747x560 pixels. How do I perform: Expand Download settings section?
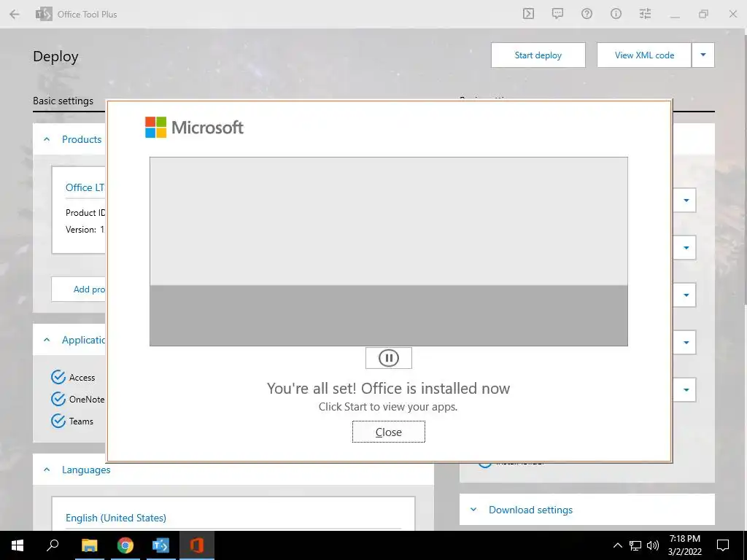coord(473,510)
